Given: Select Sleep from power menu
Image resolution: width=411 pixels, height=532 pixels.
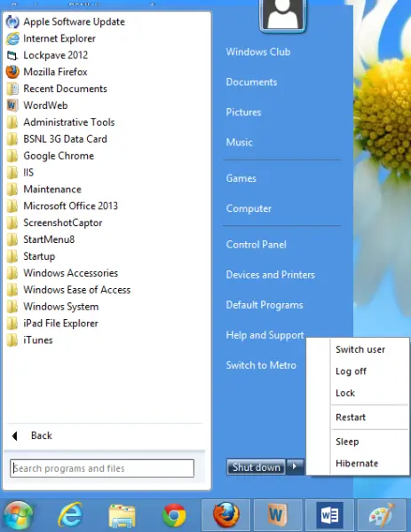Looking at the screenshot, I should coord(347,442).
